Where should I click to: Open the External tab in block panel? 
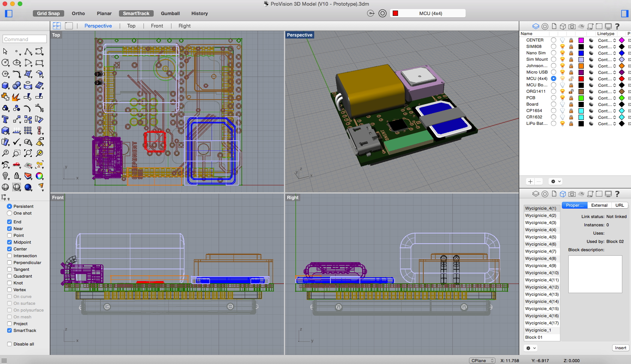tap(599, 205)
